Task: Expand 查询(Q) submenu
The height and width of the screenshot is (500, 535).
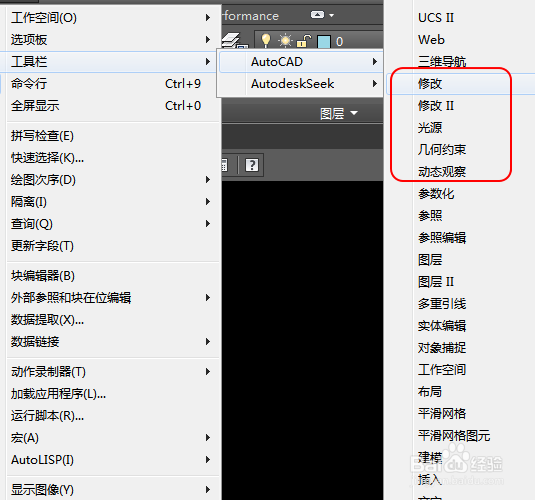Action: [x=110, y=224]
